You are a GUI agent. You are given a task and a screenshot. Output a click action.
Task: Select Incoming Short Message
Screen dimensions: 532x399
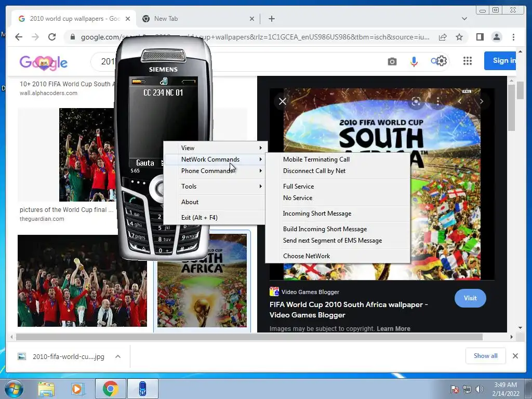(x=338, y=214)
